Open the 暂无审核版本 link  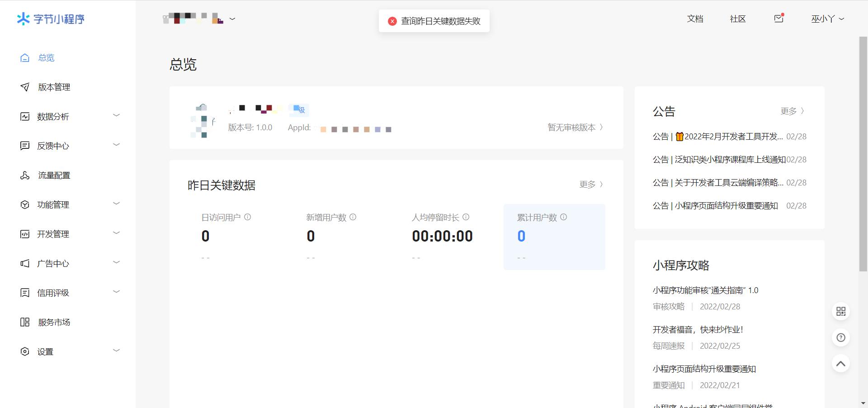[575, 128]
